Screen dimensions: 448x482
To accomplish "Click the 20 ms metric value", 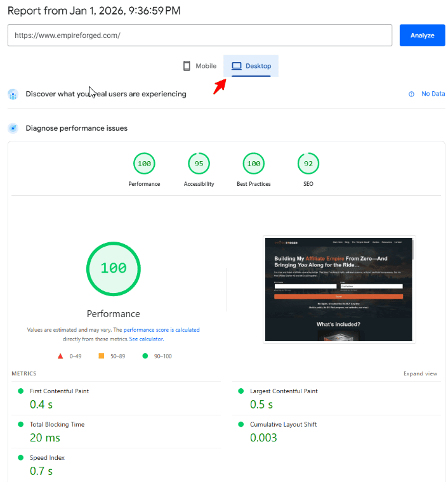I will 45,438.
